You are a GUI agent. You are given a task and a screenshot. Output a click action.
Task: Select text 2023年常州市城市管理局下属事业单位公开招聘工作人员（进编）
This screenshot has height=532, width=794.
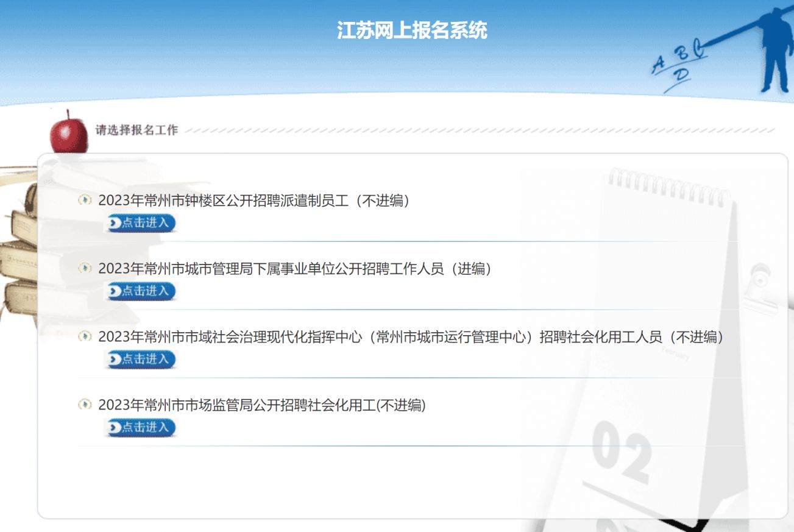pos(296,269)
